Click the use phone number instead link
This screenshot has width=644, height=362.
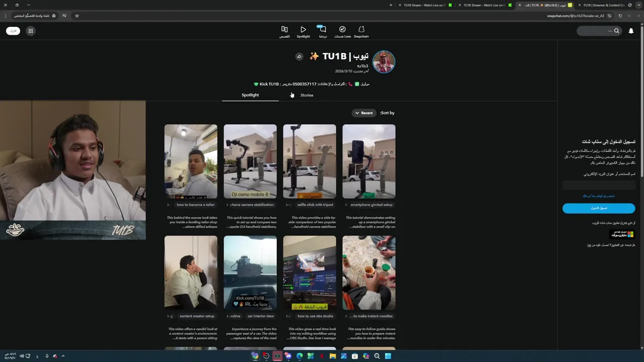(599, 196)
